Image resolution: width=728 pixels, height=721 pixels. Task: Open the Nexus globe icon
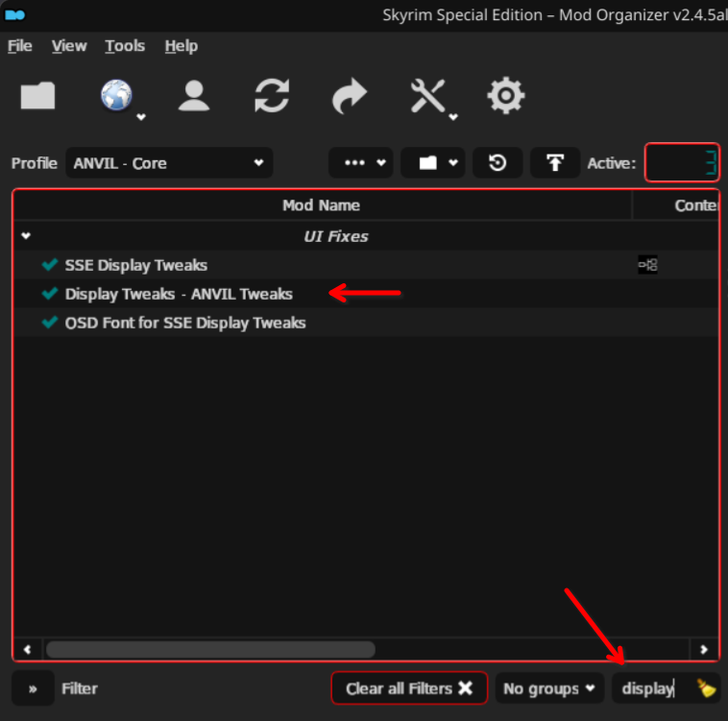pyautogui.click(x=117, y=96)
